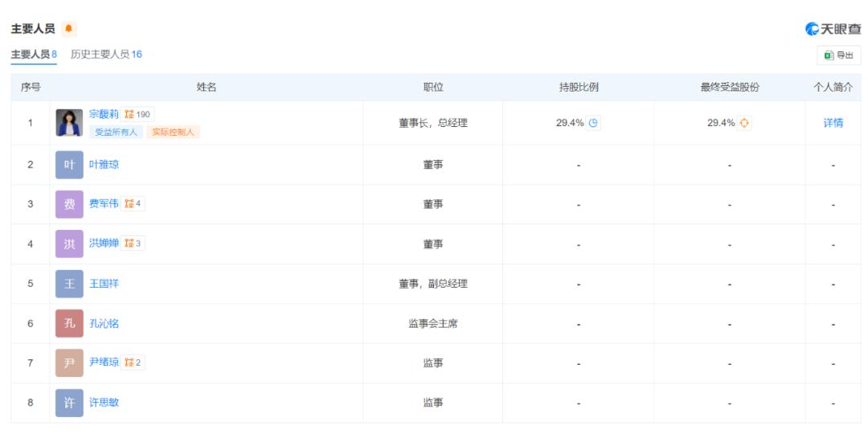Switch to the 历史主要人员 tab
Viewport: 868px width, 434px height.
[x=106, y=55]
